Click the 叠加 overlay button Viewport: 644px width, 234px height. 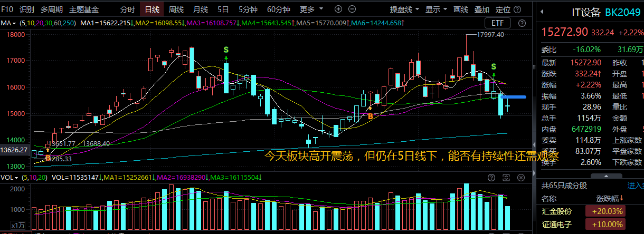482,9
